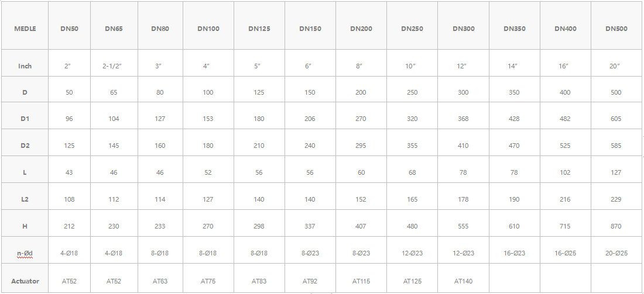Image resolution: width=644 pixels, height=294 pixels.
Task: Click the DN125 column header
Action: coord(259,29)
